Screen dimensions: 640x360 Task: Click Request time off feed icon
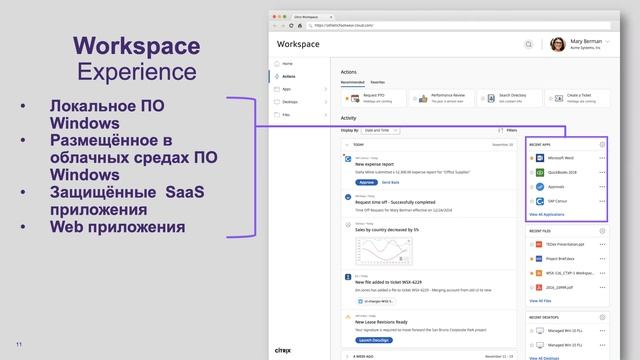(x=348, y=197)
